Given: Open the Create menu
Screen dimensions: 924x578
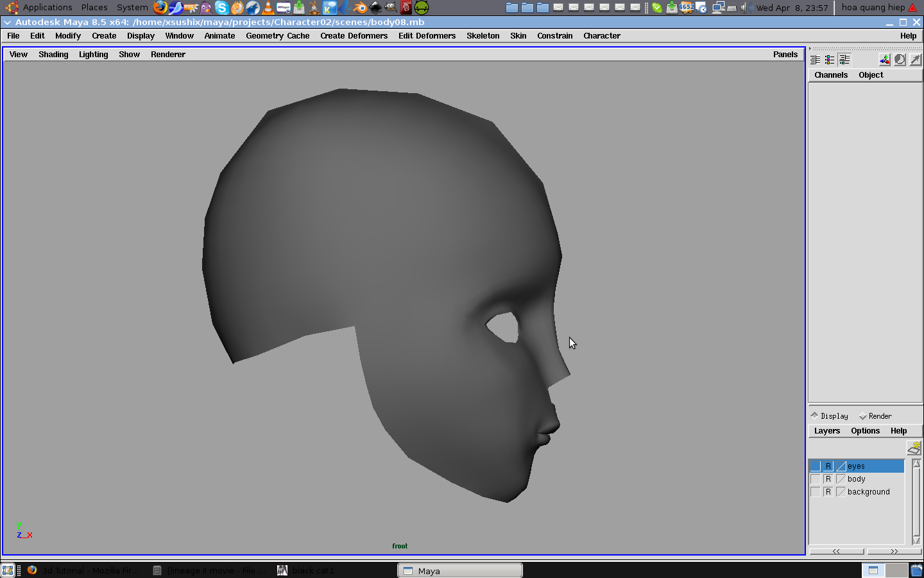Looking at the screenshot, I should click(104, 36).
